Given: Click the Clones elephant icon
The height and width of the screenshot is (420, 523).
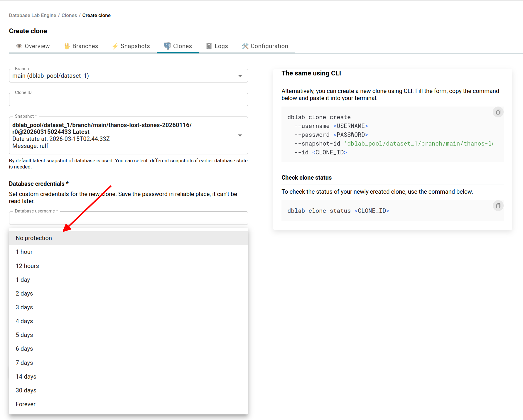Looking at the screenshot, I should [x=167, y=46].
